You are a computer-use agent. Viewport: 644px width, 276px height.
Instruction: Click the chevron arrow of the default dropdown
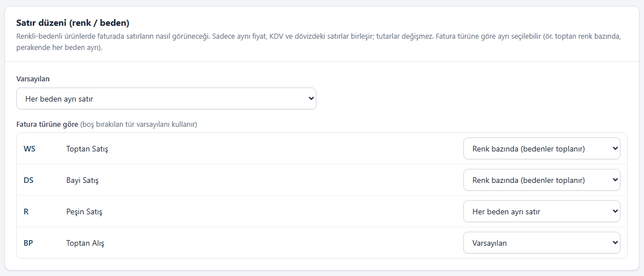(311, 99)
